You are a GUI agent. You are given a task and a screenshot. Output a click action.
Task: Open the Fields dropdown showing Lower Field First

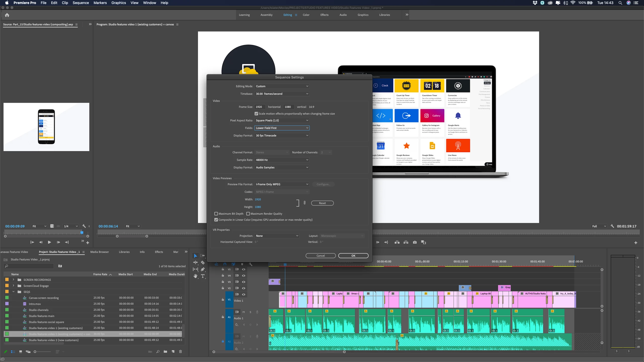pyautogui.click(x=282, y=128)
